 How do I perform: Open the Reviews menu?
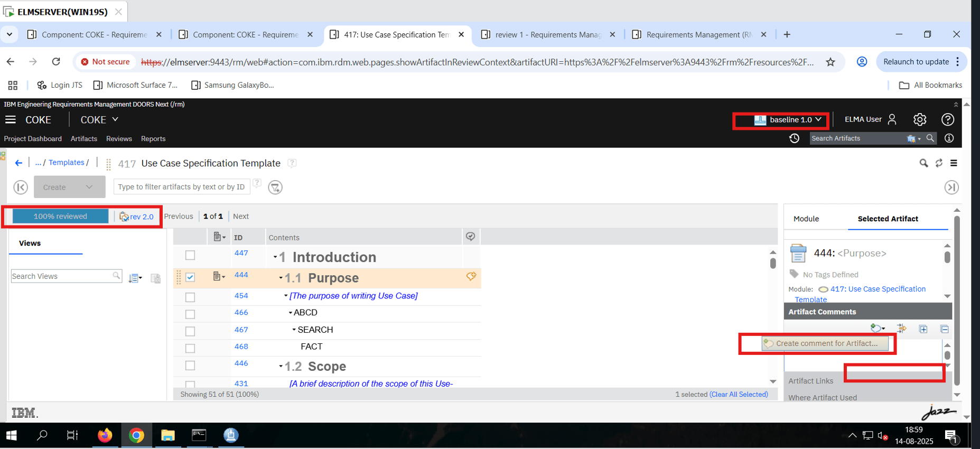[119, 139]
